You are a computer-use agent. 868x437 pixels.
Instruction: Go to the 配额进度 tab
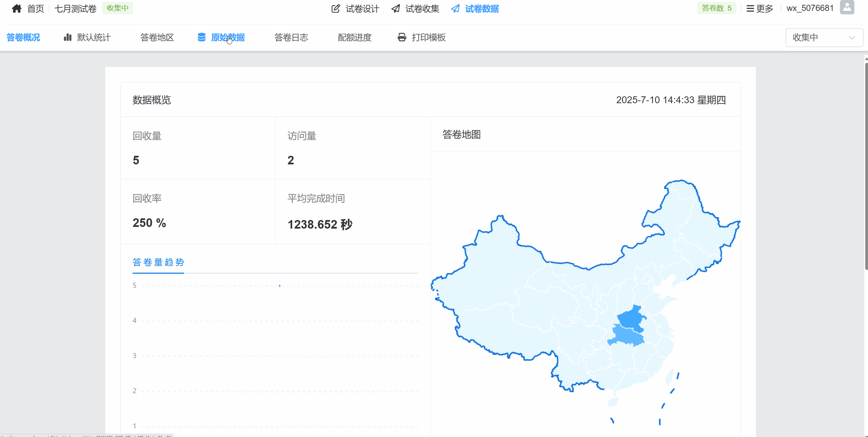pyautogui.click(x=355, y=37)
